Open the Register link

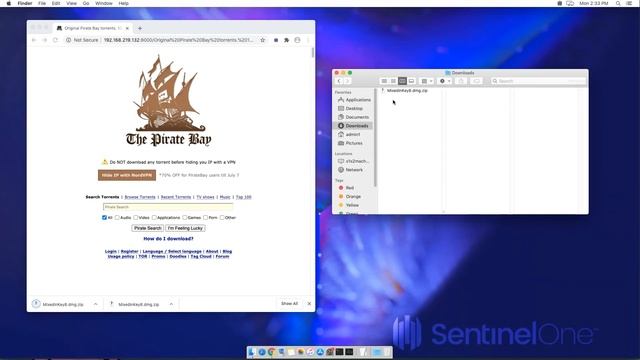(129, 251)
